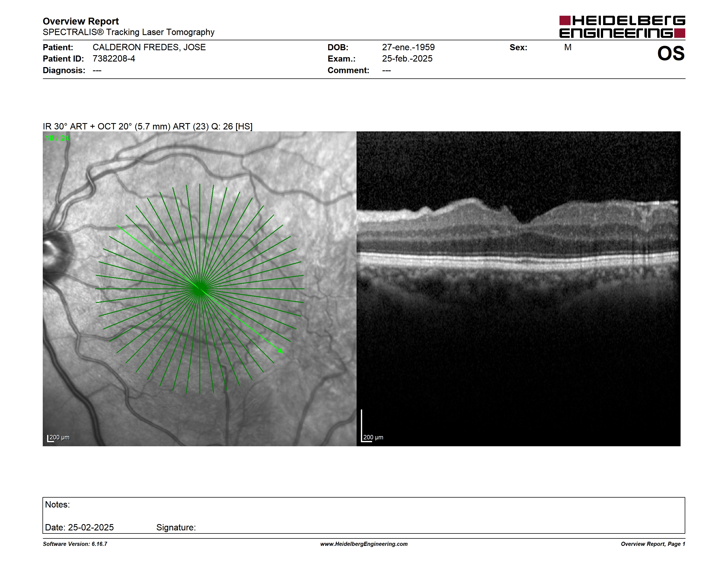Click the bright green arrowhead of active scan line
728x563 pixels.
(281, 350)
